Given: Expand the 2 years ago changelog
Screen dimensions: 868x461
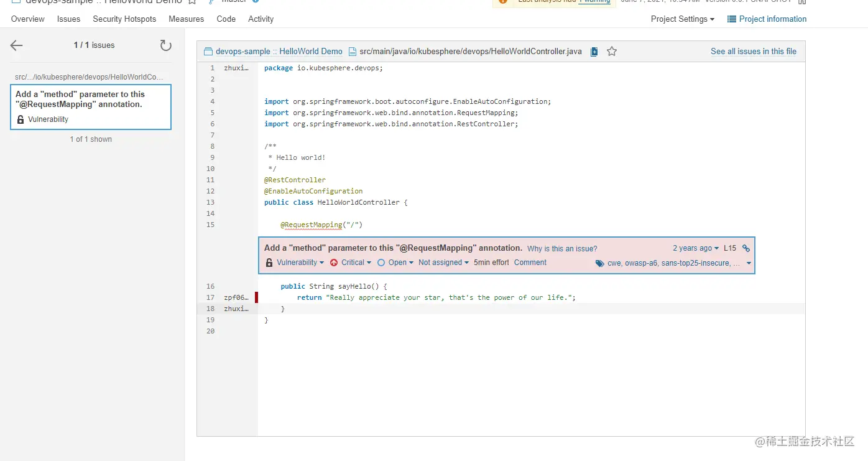Looking at the screenshot, I should (696, 248).
